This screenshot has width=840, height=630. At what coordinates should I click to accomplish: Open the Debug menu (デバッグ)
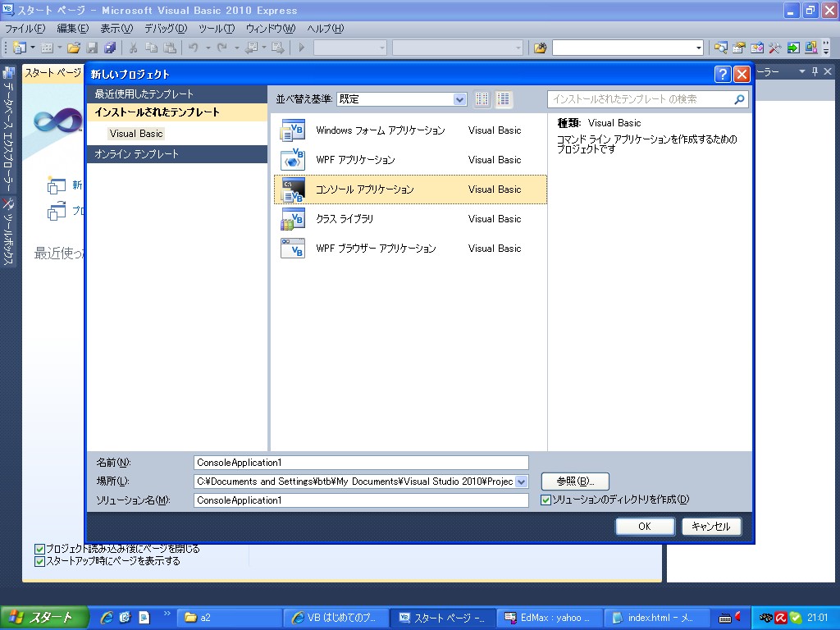pyautogui.click(x=166, y=29)
